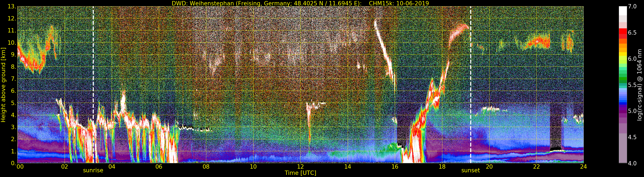The height and width of the screenshot is (177, 644).
Task: Click the colorbar tick value '6.5'
Action: (x=632, y=33)
